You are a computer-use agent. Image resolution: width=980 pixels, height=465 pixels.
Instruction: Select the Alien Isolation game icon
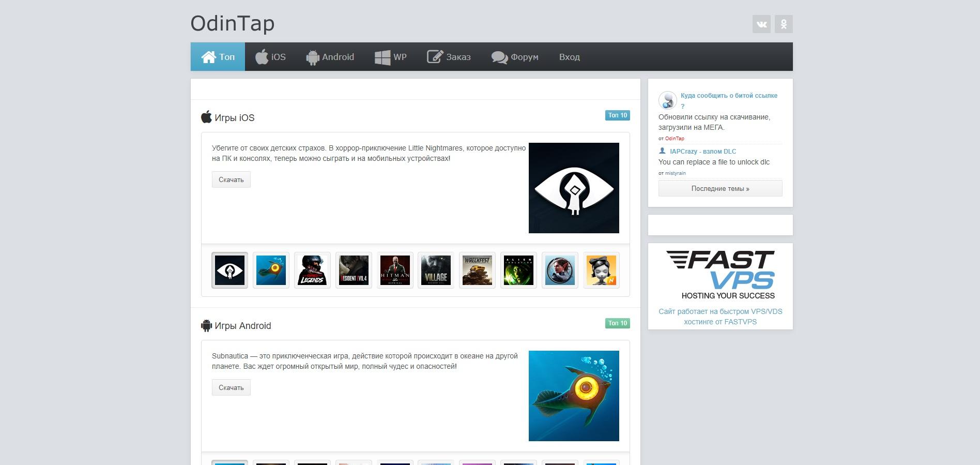click(518, 270)
